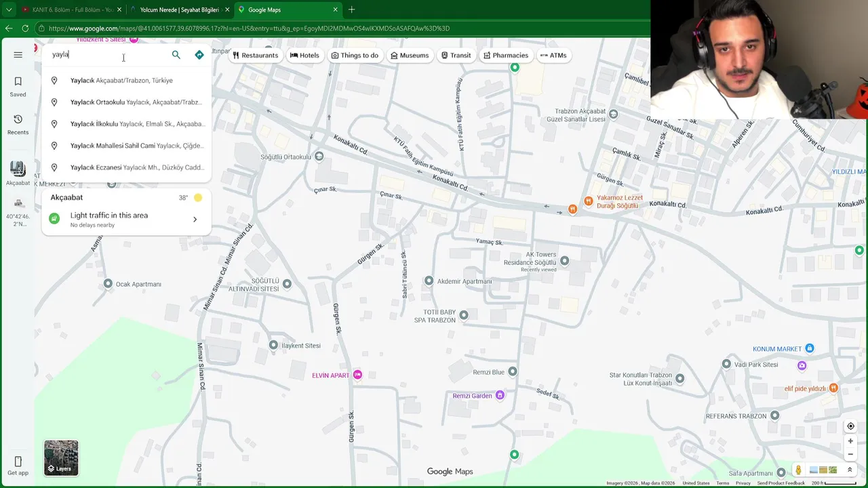Click the Remzi Garden pin
This screenshot has height=488, width=868.
pyautogui.click(x=500, y=395)
